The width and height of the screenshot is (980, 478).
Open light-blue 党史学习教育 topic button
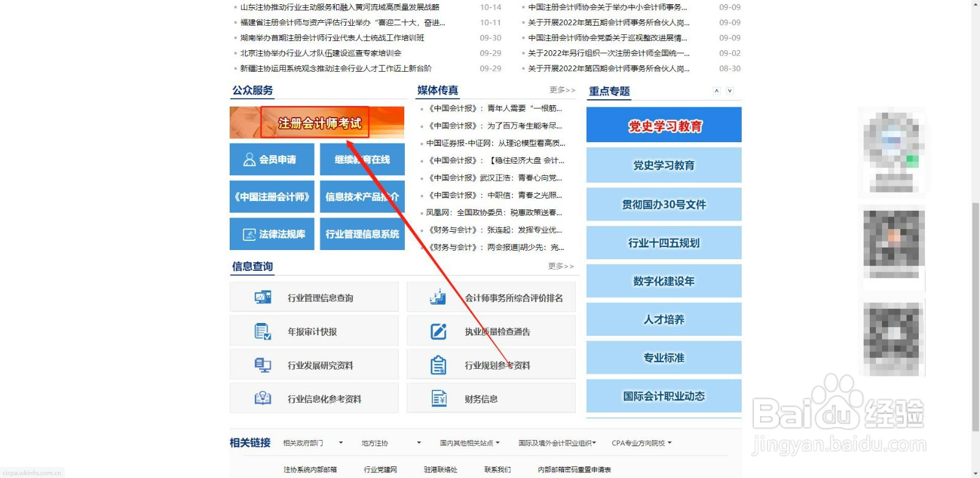[664, 165]
